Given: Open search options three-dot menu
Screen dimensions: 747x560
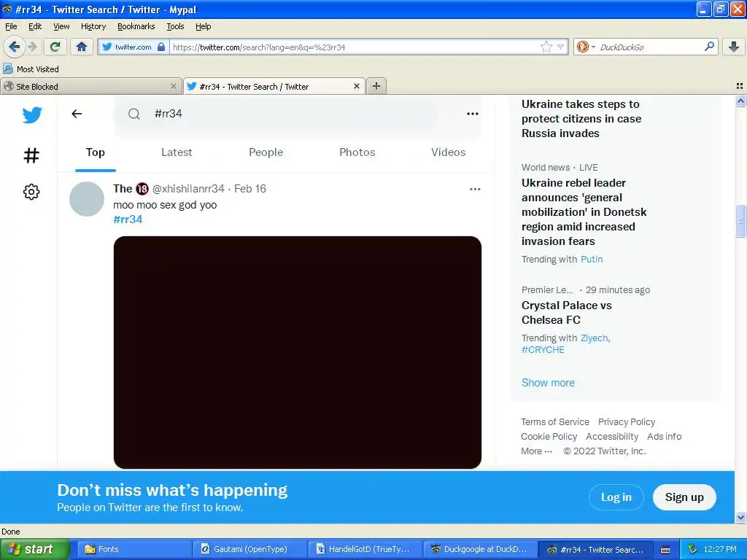Looking at the screenshot, I should [x=472, y=113].
